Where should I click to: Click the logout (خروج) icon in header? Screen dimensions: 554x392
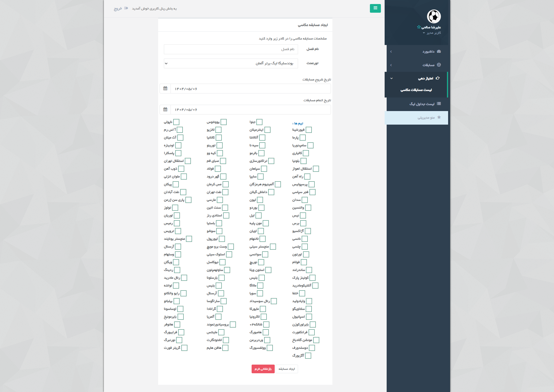(x=126, y=8)
